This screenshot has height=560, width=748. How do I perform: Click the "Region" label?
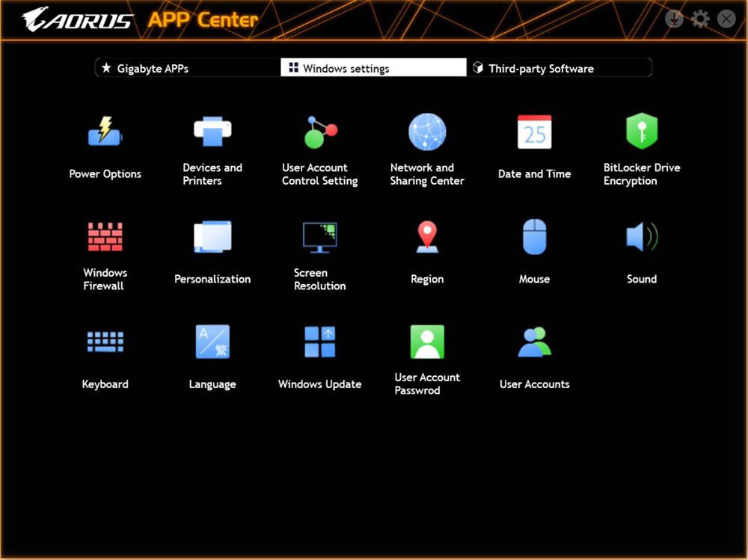(427, 280)
